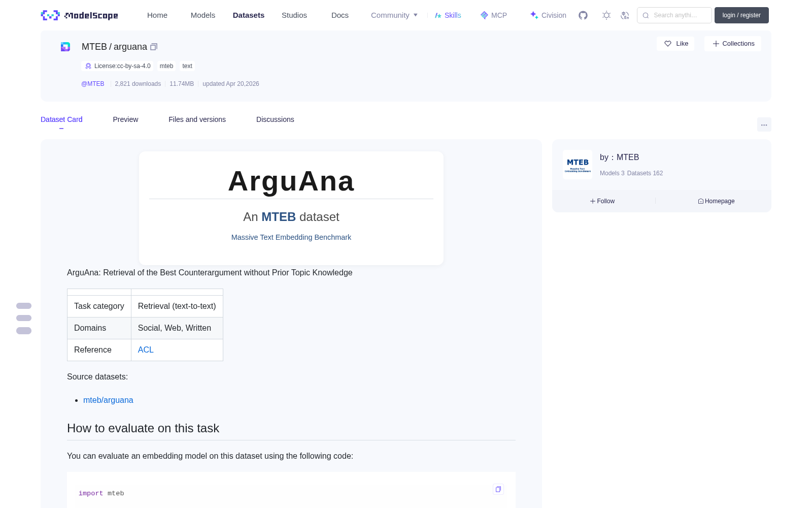Click the Social, Web, Written table cell
Image resolution: width=812 pixels, height=508 pixels.
(177, 328)
